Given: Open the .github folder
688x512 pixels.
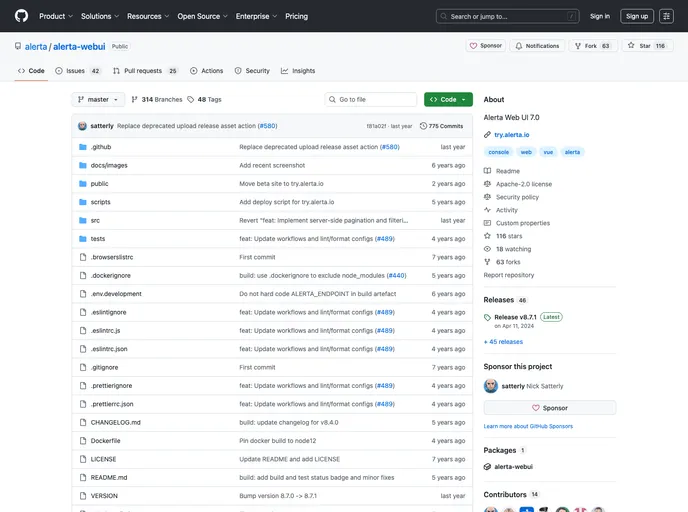Looking at the screenshot, I should [101, 147].
